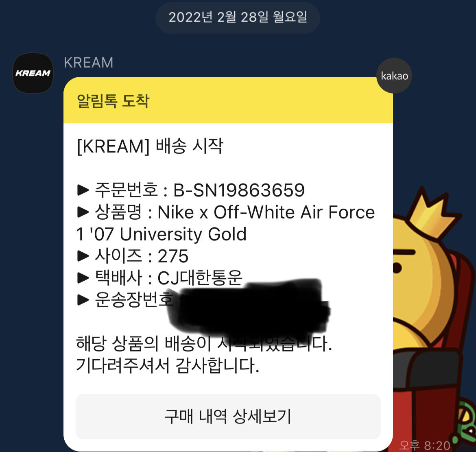Click the yellow 알림톡 도착 header
This screenshot has width=476, height=452.
tap(228, 100)
